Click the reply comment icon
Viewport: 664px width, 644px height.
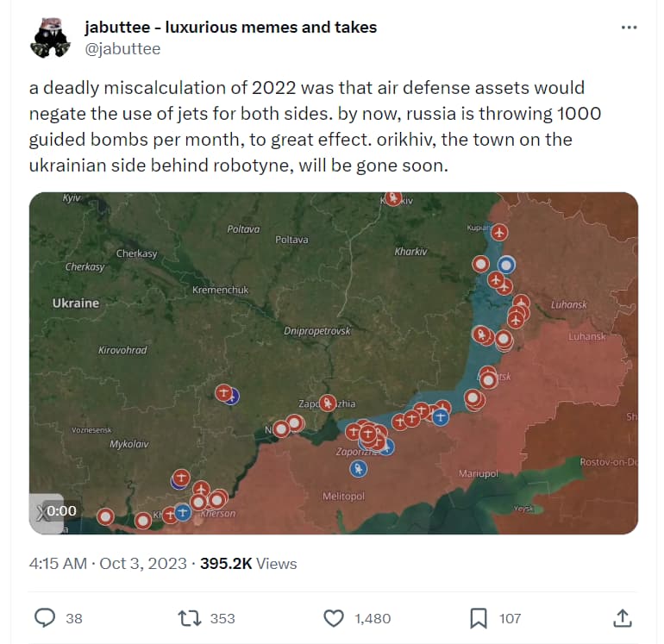45,617
